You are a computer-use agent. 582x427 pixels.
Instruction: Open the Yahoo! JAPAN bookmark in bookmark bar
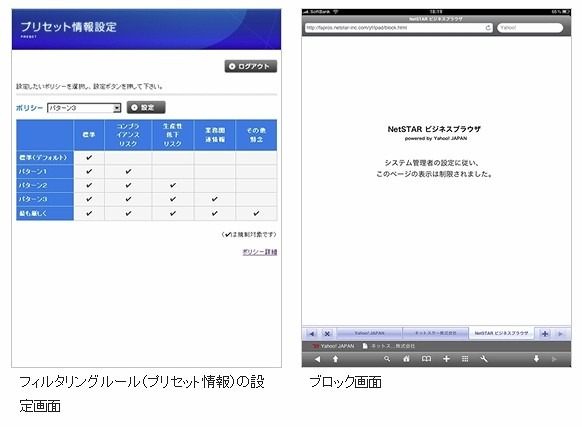[x=333, y=346]
